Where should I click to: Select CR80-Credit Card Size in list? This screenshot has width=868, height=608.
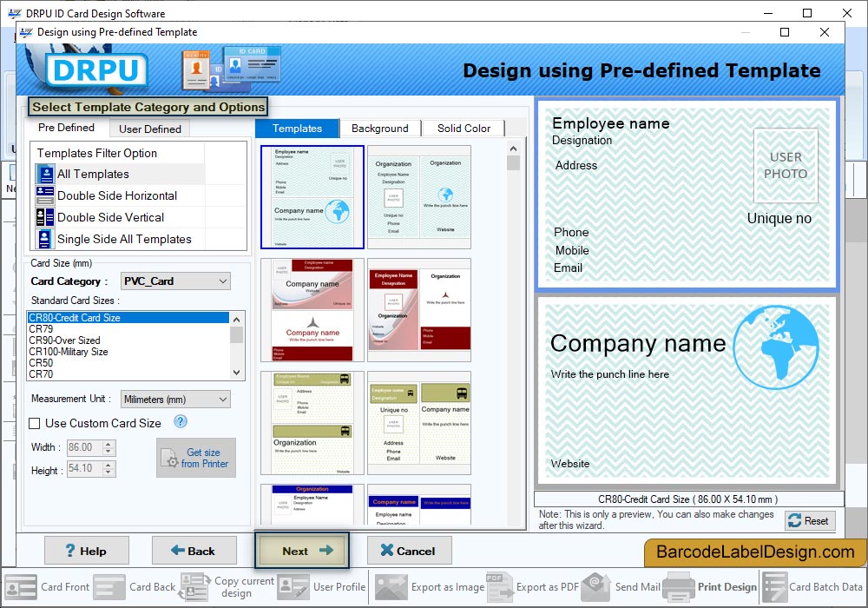pos(128,317)
